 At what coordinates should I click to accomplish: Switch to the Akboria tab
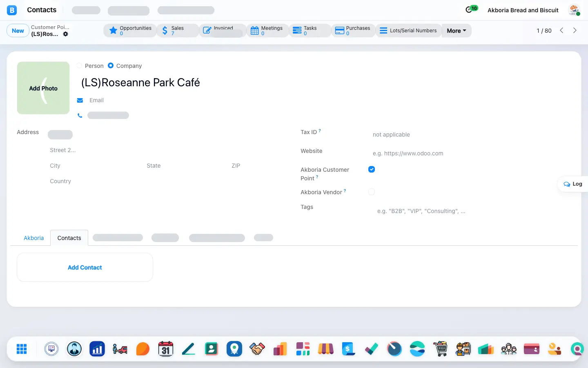33,238
